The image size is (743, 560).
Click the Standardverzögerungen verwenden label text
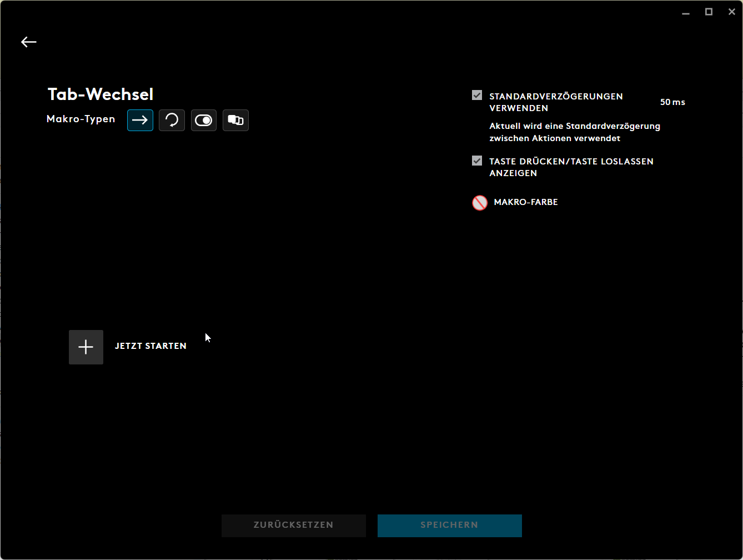pos(556,102)
